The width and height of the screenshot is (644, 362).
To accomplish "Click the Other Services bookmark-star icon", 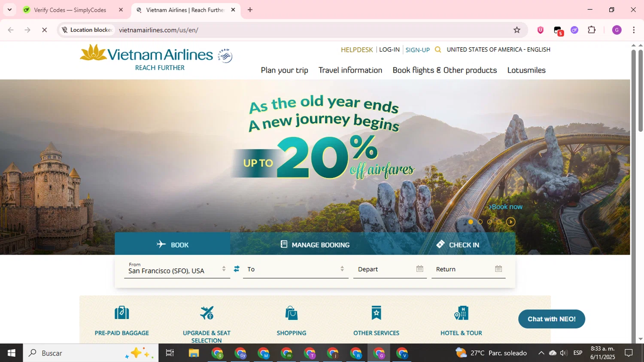I will (377, 313).
